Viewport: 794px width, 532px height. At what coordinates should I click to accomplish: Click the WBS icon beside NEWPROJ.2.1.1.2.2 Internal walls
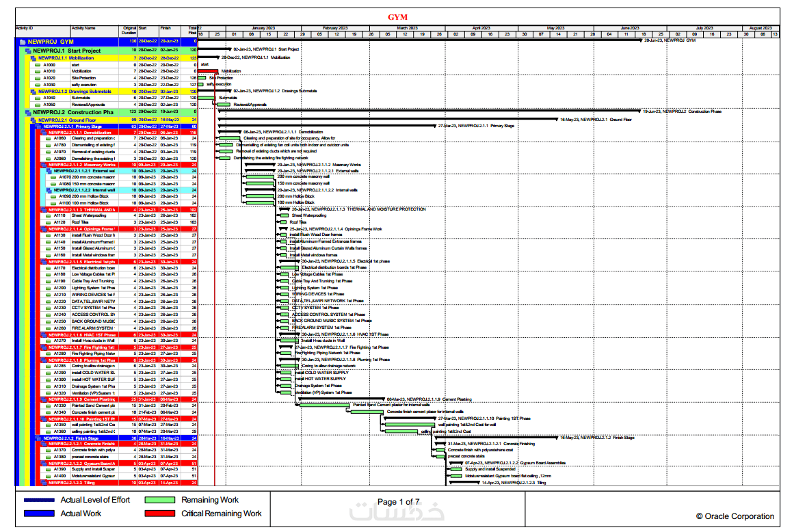pyautogui.click(x=50, y=190)
